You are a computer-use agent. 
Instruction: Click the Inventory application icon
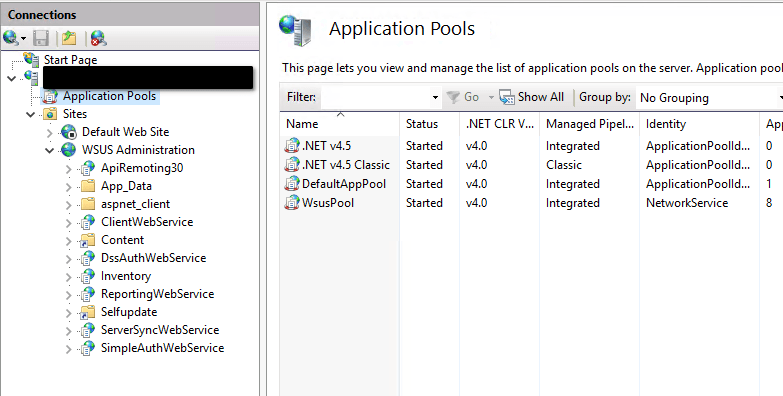88,276
